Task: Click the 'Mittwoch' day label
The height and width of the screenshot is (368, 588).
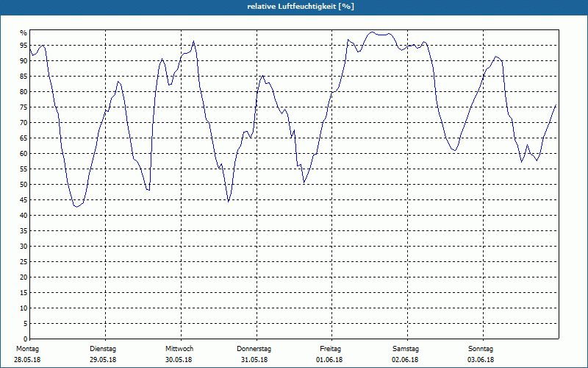Action: pyautogui.click(x=179, y=349)
